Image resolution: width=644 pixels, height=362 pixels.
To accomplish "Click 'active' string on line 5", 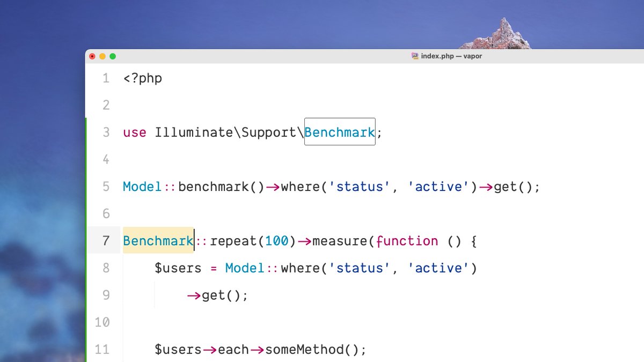I will coord(438,187).
